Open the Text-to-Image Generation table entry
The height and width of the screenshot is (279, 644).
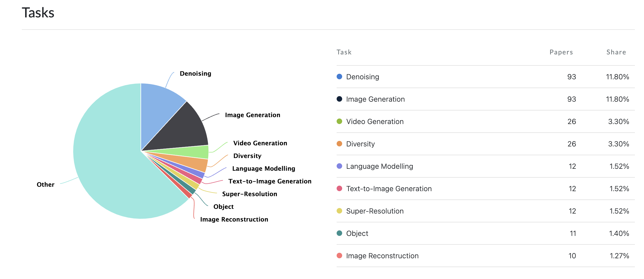389,189
